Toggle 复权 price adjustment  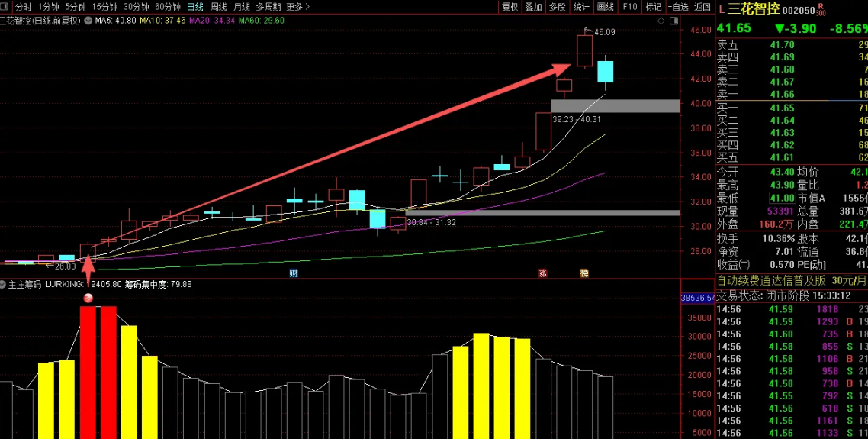pyautogui.click(x=510, y=7)
